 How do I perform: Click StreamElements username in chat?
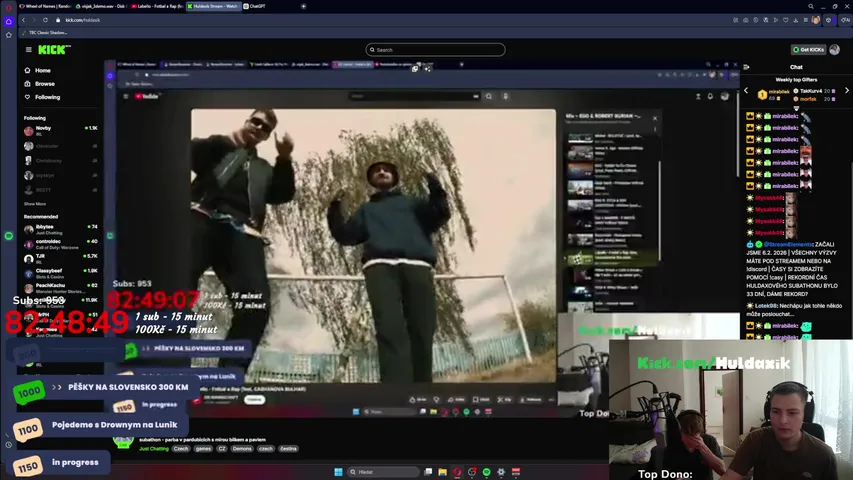787,244
